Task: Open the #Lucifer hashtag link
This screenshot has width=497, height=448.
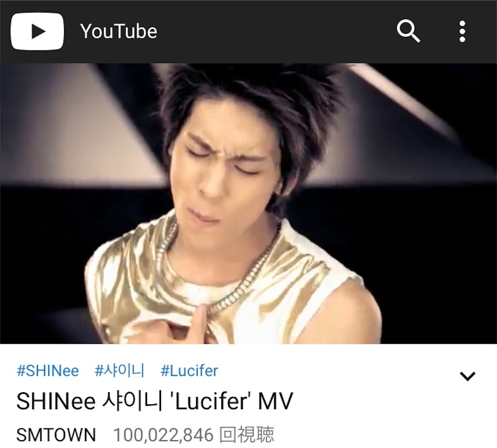Action: [189, 371]
